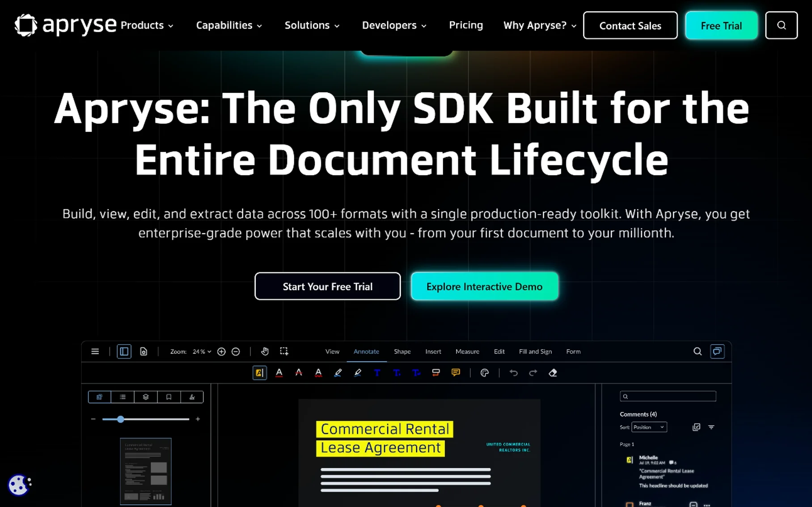Expand the Developers menu
The height and width of the screenshot is (507, 812).
point(394,25)
